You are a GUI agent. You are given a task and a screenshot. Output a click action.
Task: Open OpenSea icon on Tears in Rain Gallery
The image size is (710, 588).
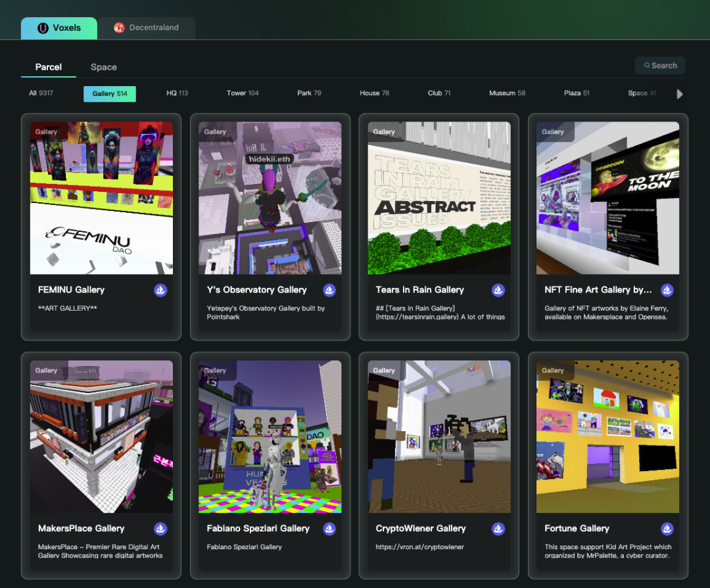pos(498,290)
